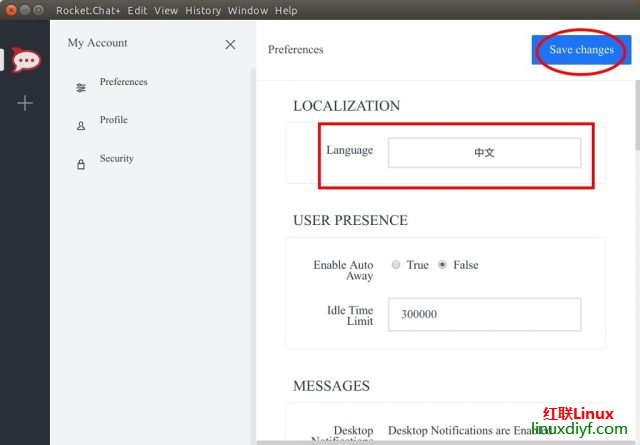640x445 pixels.
Task: Click the Save changes button
Action: [x=581, y=50]
